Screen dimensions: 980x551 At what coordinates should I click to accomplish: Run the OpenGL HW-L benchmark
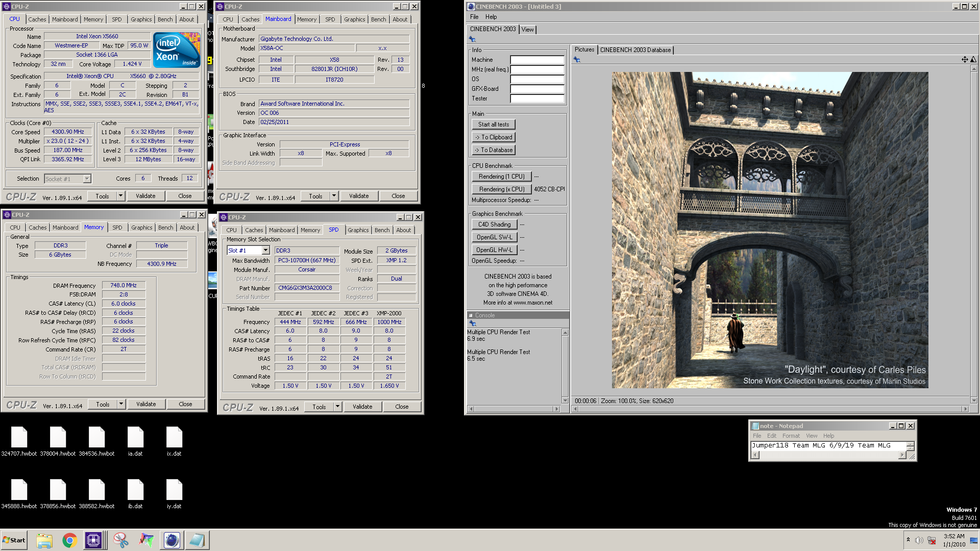pyautogui.click(x=495, y=250)
